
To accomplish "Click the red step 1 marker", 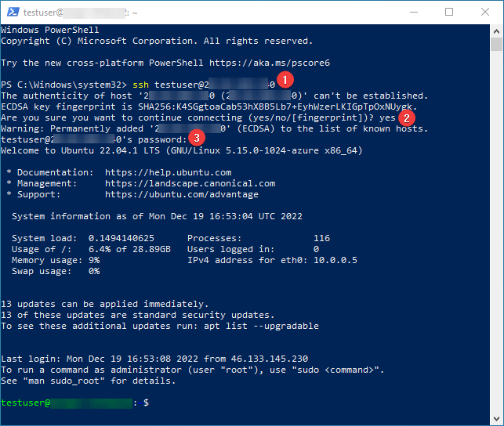I will coord(286,80).
